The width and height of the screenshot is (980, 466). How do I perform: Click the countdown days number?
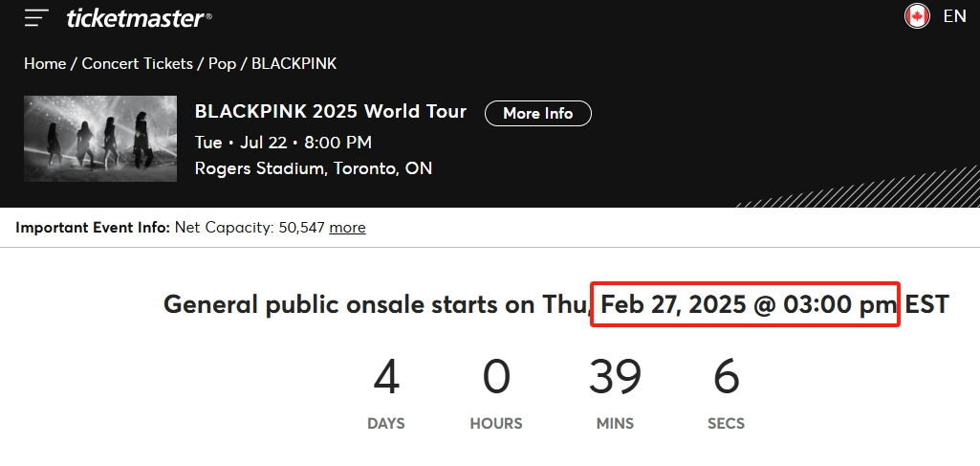click(x=386, y=378)
